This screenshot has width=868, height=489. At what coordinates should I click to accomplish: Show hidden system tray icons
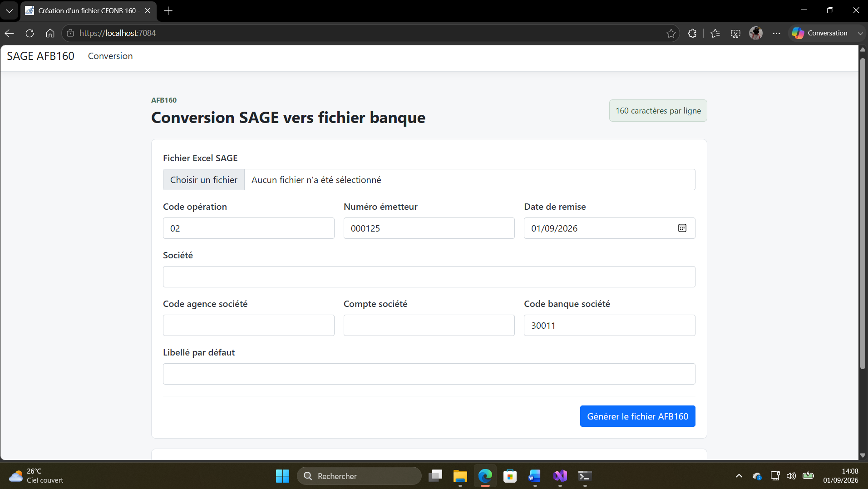739,476
